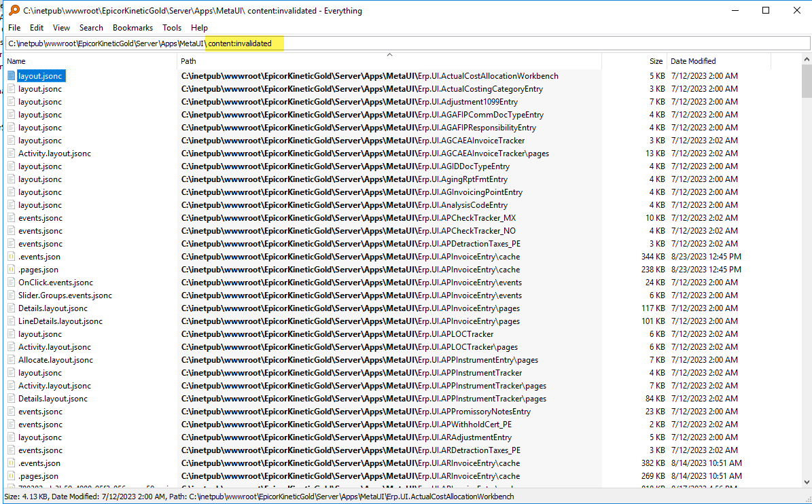This screenshot has width=812, height=504.
Task: Click the search box containing content:invalidated
Action: coord(408,43)
